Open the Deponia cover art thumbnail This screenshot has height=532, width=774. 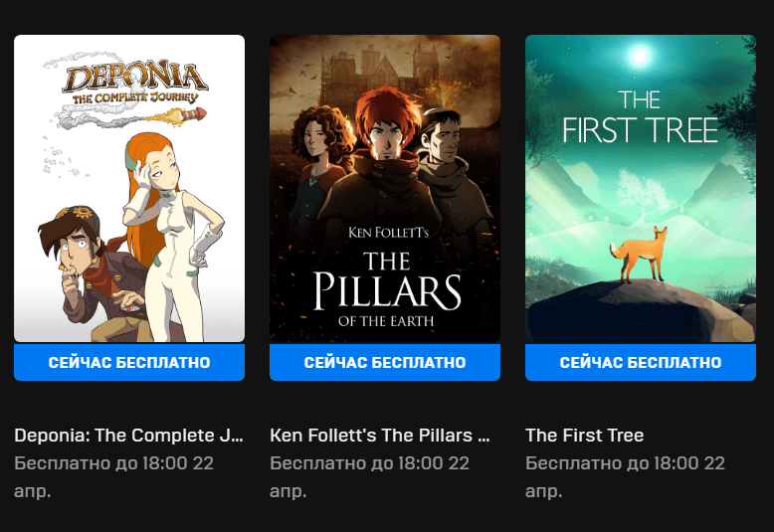pyautogui.click(x=129, y=188)
